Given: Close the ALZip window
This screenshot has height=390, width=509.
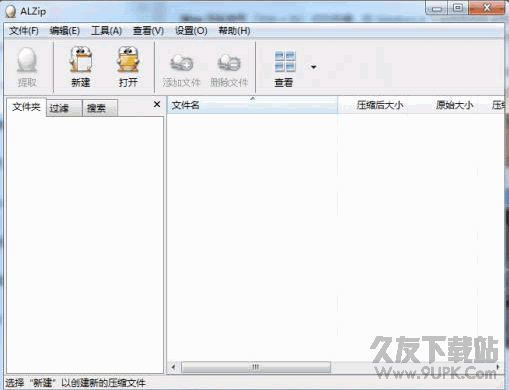Looking at the screenshot, I should [487, 8].
